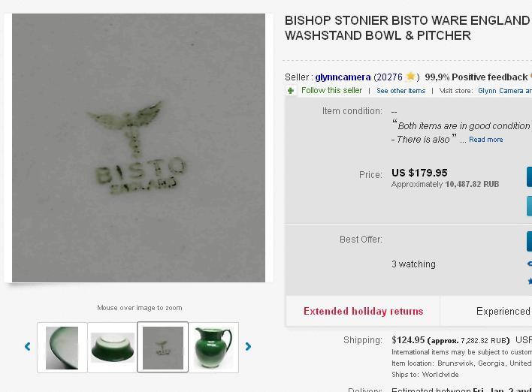Viewport: 532px width, 392px height.
Task: Open See other items link
Action: [x=401, y=91]
